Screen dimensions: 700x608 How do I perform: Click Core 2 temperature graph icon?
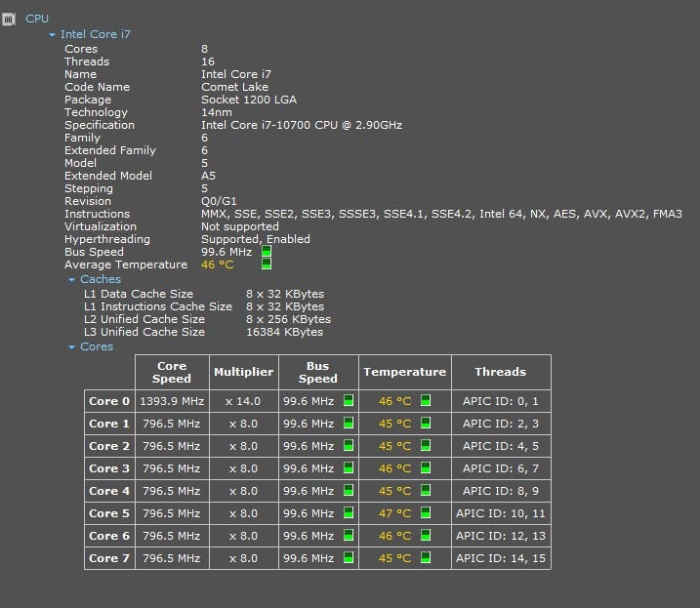[x=426, y=445]
